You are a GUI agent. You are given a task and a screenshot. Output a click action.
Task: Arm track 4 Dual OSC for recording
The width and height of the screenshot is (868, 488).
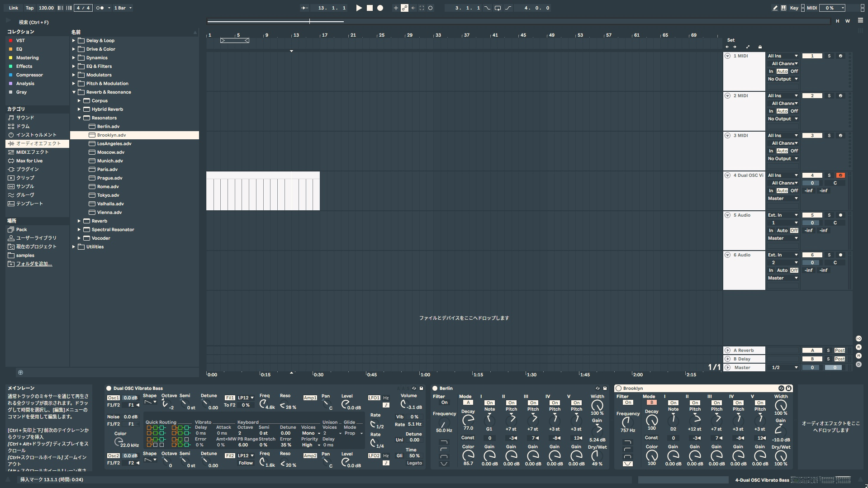(840, 175)
